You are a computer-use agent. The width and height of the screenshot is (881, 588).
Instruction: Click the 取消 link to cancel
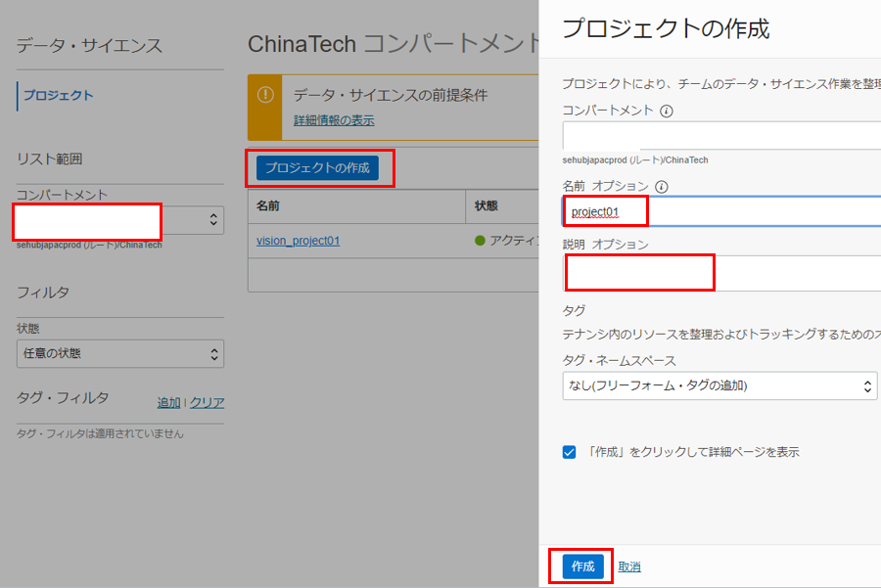(629, 566)
